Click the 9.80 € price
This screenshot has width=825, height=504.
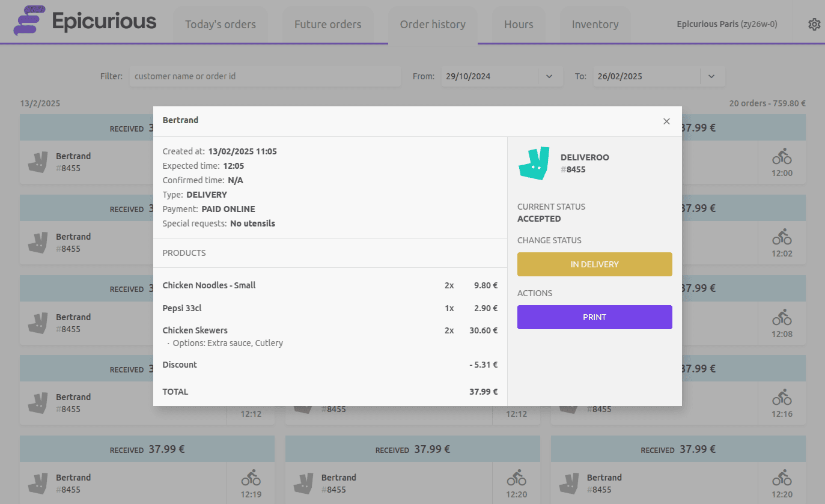coord(486,285)
